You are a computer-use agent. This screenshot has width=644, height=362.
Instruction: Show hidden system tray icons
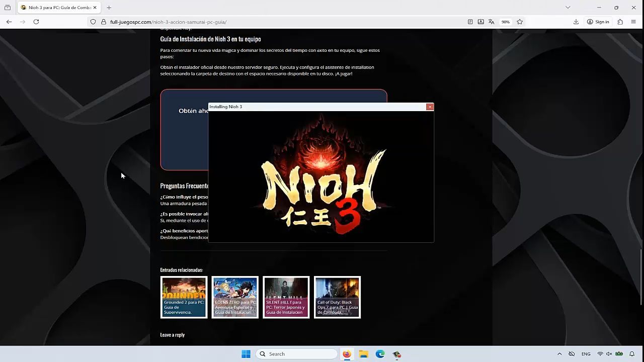coord(559,354)
